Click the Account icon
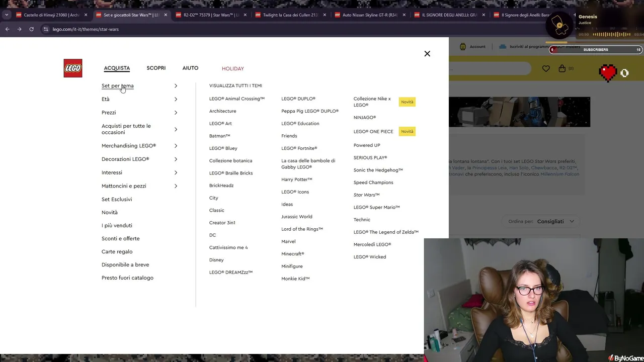 462,46
